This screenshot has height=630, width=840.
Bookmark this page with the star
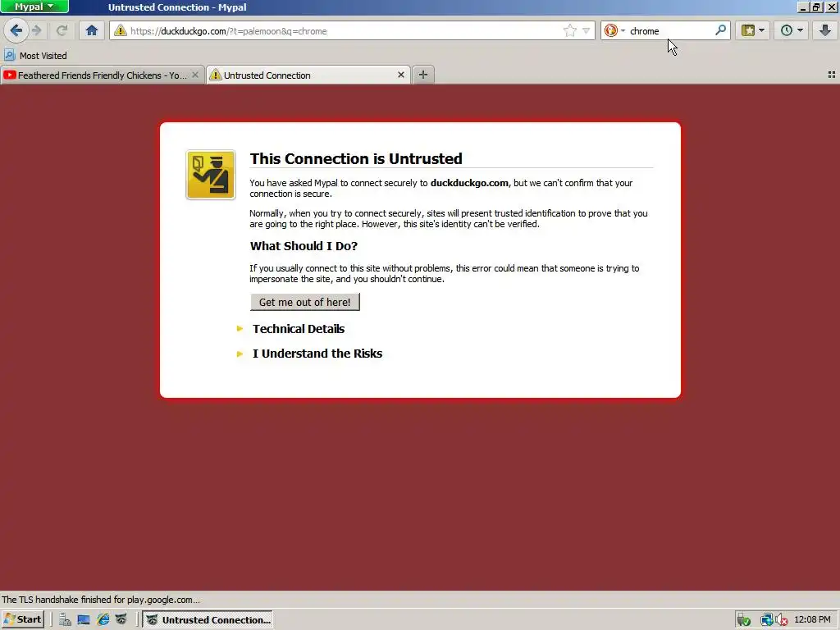click(x=569, y=30)
